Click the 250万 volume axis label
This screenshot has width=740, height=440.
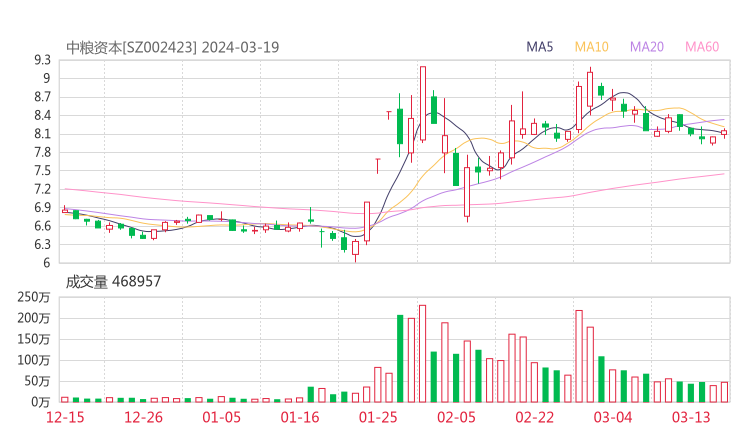coord(34,297)
